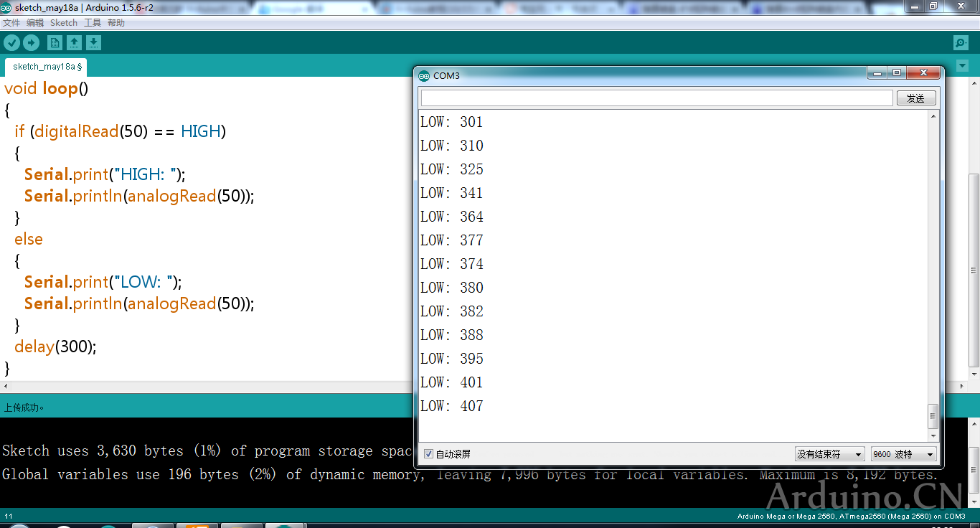
Task: Open the 工具 menu
Action: coord(93,23)
